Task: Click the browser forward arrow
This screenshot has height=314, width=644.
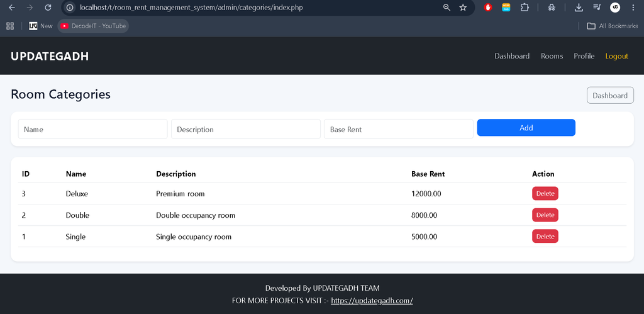Action: point(30,8)
